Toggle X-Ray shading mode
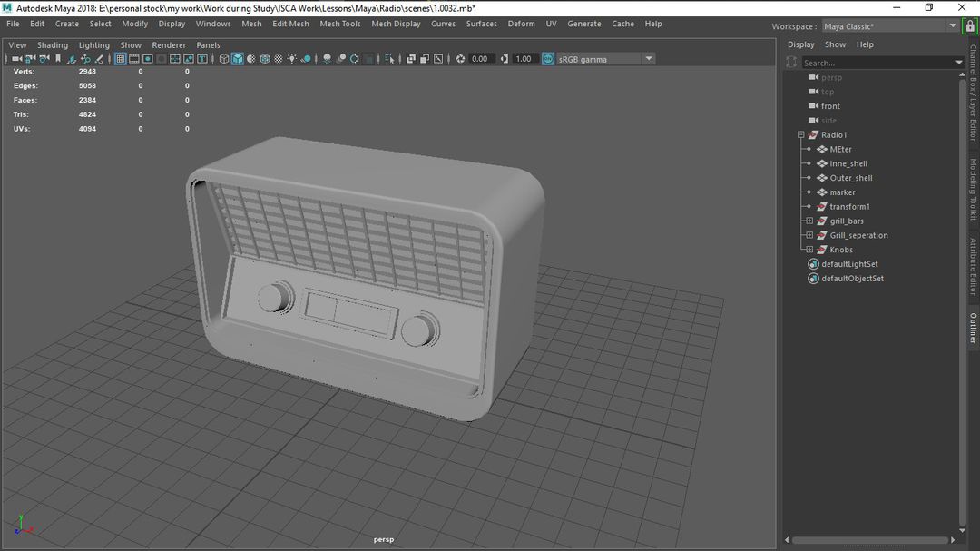The image size is (980, 551). click(x=411, y=59)
